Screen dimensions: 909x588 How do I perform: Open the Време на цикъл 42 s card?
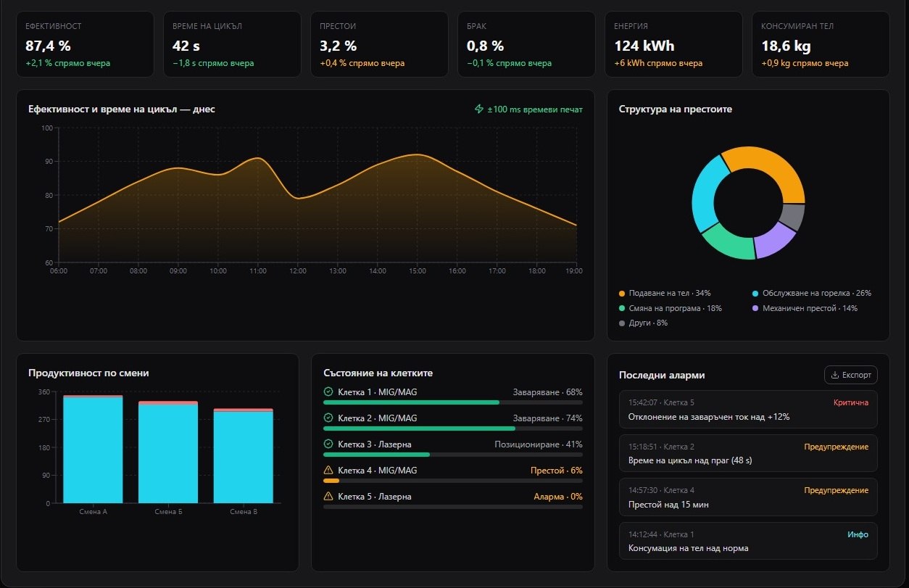point(232,44)
